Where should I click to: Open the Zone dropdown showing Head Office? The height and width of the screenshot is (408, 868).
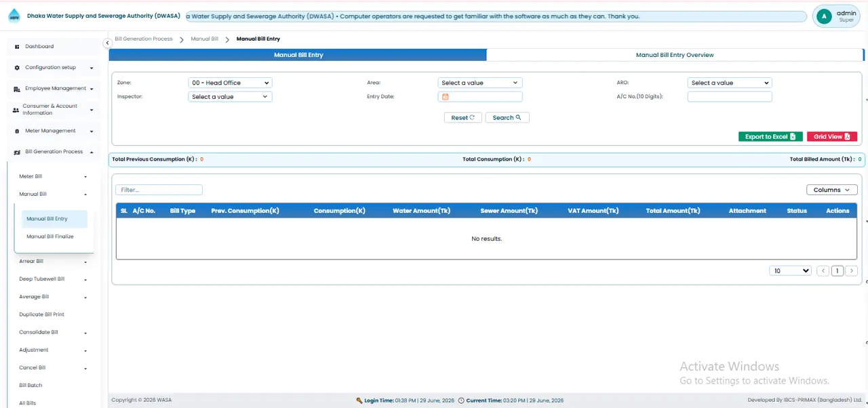pos(230,83)
